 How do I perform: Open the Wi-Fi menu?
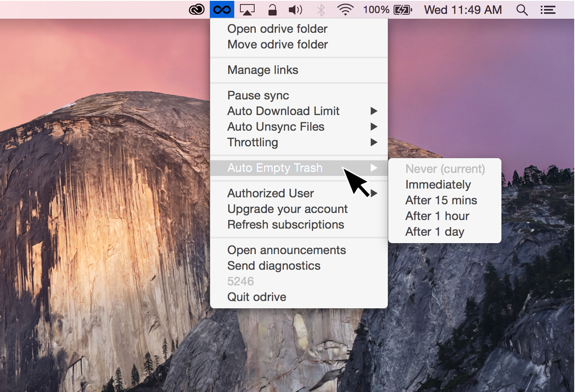(x=345, y=10)
